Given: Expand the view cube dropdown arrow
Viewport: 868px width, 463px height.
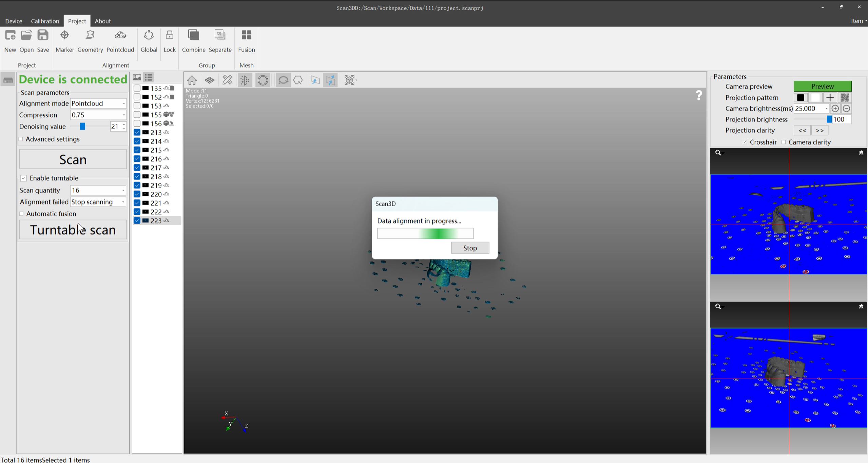Looking at the screenshot, I should [356, 80].
